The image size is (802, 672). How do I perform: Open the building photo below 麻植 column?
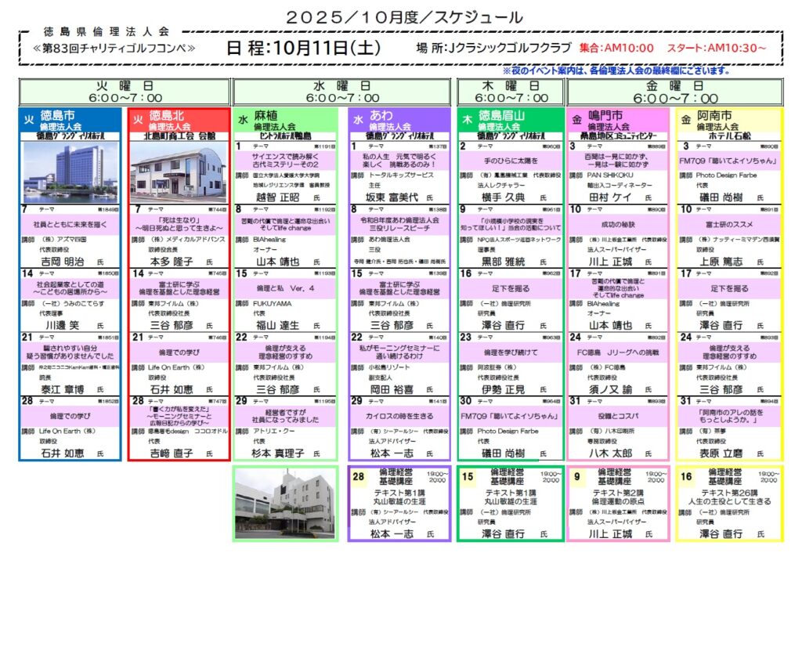[x=285, y=503]
